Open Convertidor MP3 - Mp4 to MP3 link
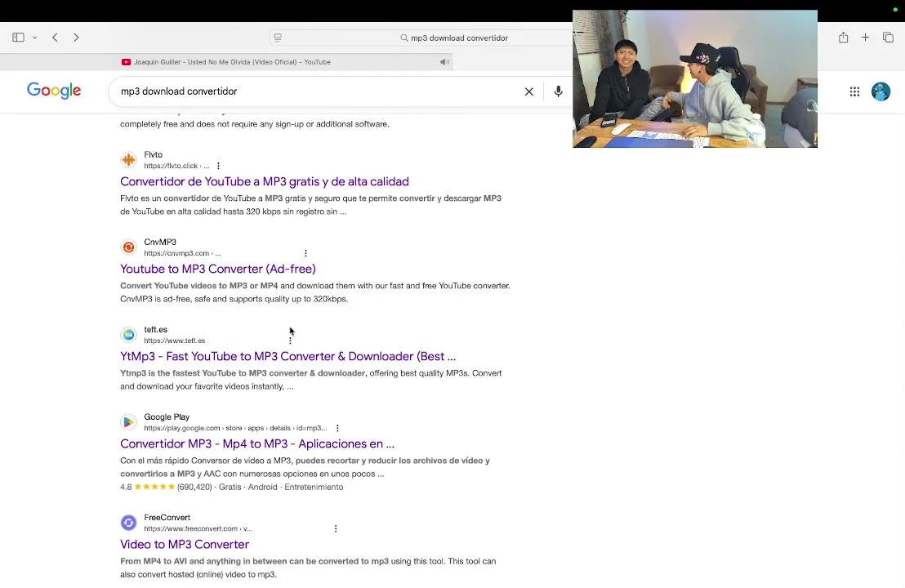This screenshot has height=588, width=905. coord(257,443)
